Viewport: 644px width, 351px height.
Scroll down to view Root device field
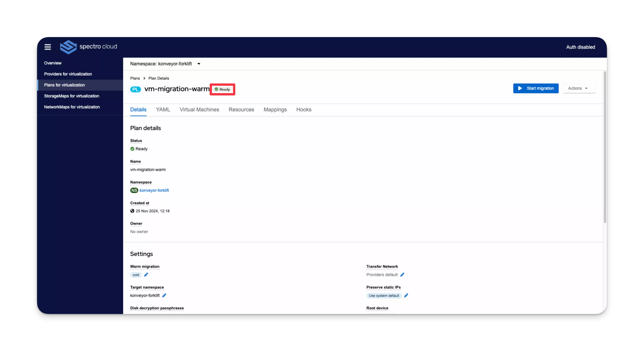pos(377,308)
